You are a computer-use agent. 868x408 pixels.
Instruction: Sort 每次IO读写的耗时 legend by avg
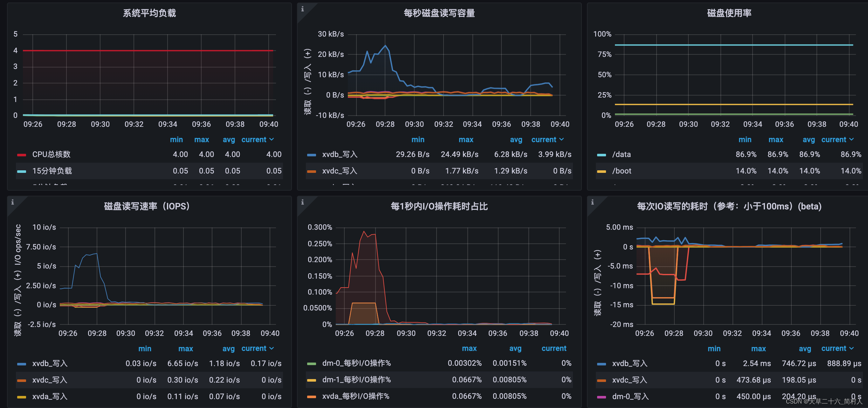click(x=805, y=348)
